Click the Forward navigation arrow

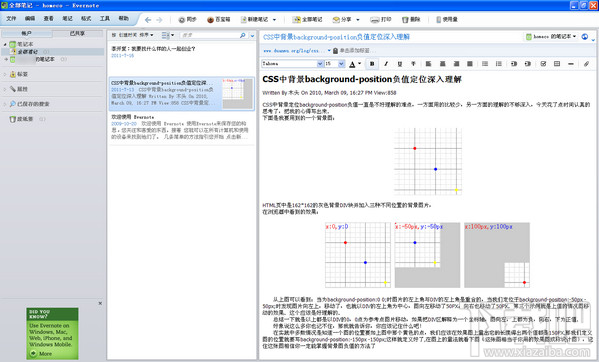point(159,20)
